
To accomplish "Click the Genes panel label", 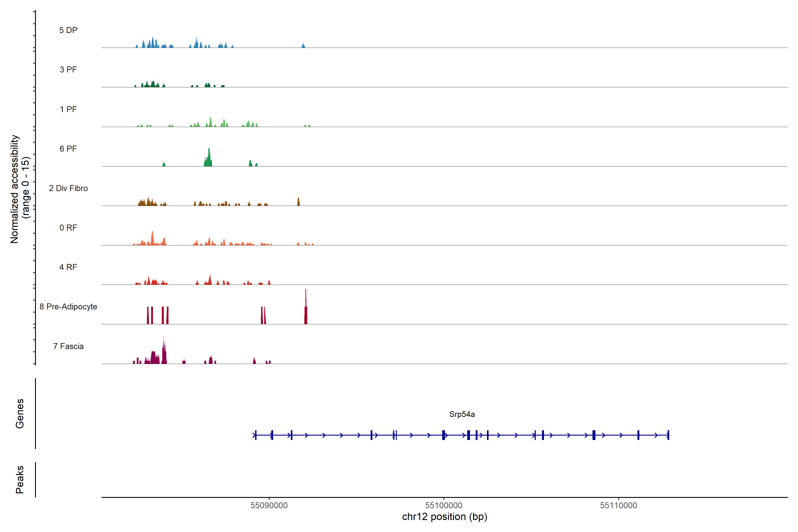I will coord(20,414).
